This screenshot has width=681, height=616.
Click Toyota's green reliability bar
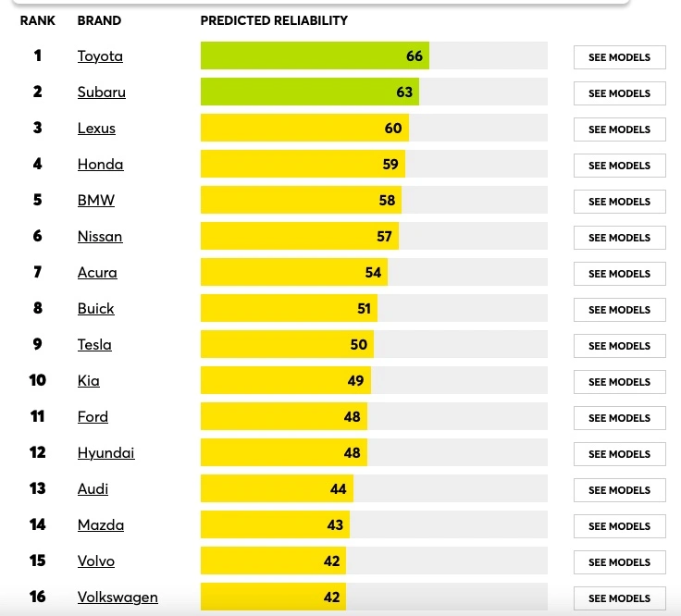pos(315,56)
